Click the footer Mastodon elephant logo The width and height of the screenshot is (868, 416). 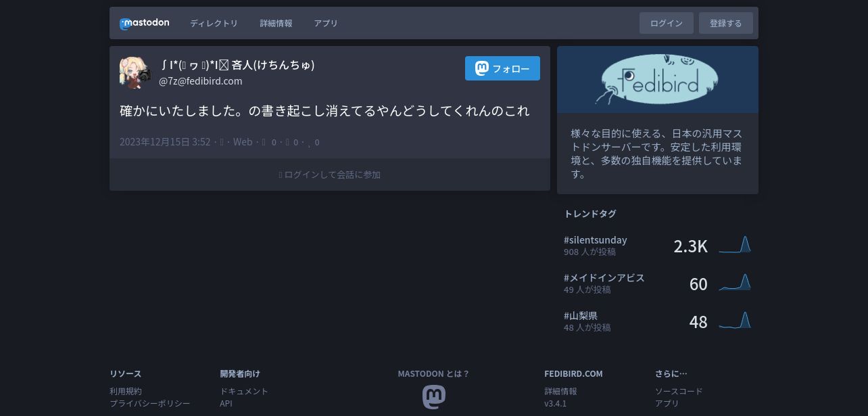pyautogui.click(x=434, y=396)
